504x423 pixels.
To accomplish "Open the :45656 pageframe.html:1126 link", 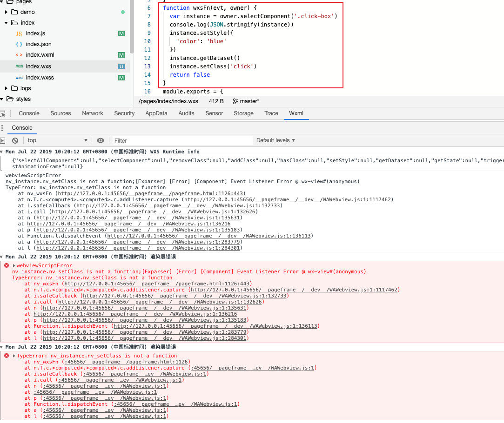I will point(126,362).
